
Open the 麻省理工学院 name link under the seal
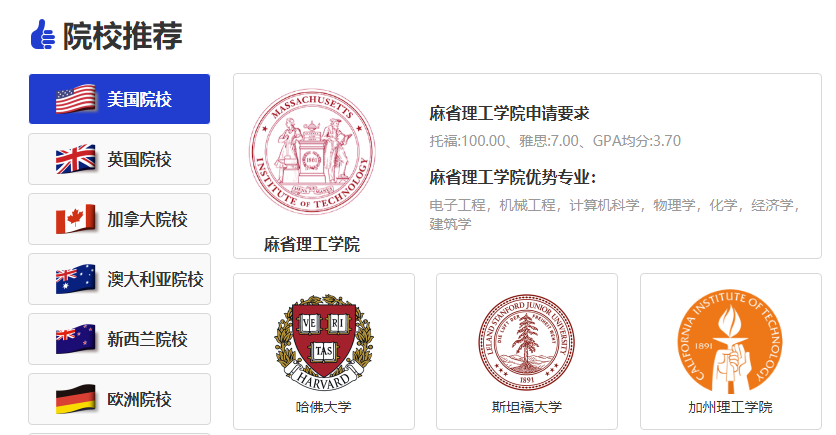(312, 245)
